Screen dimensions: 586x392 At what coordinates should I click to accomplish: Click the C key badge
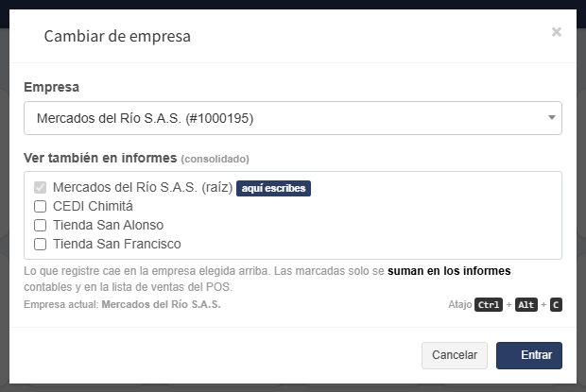click(x=556, y=305)
